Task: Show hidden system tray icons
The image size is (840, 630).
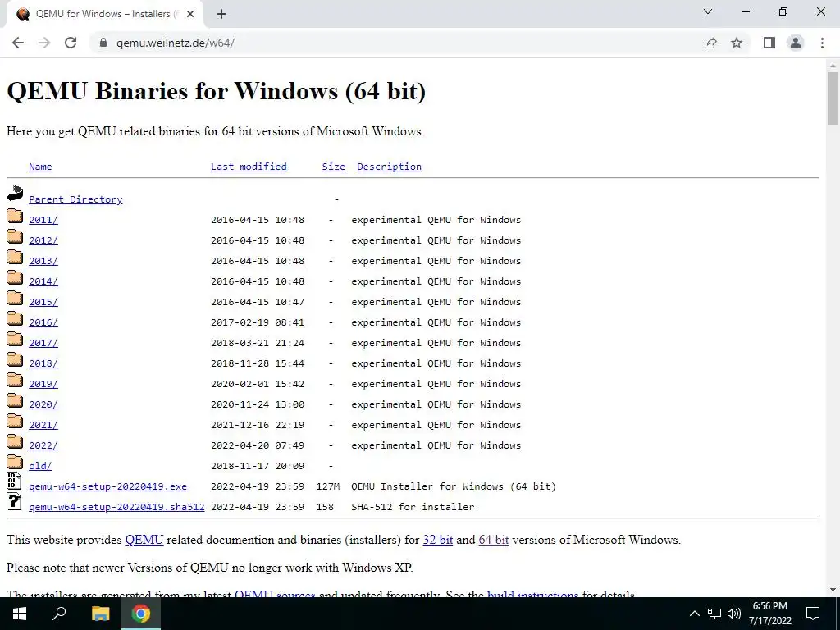Action: pos(694,614)
